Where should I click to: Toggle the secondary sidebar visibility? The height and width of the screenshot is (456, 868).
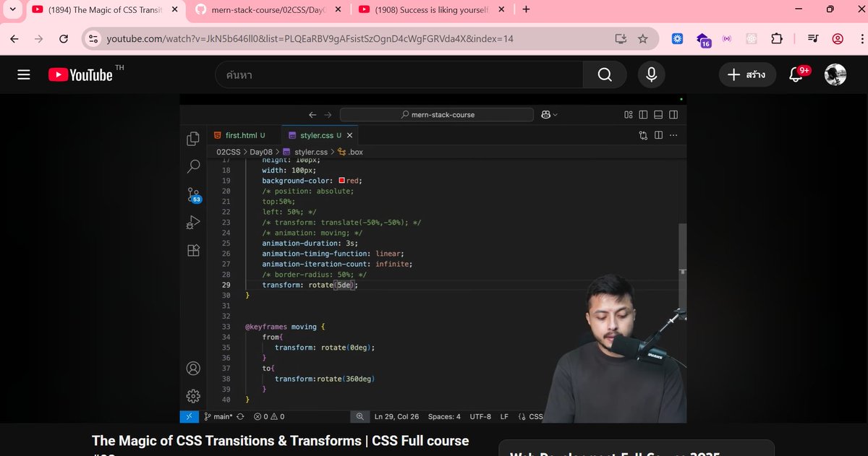tap(673, 114)
